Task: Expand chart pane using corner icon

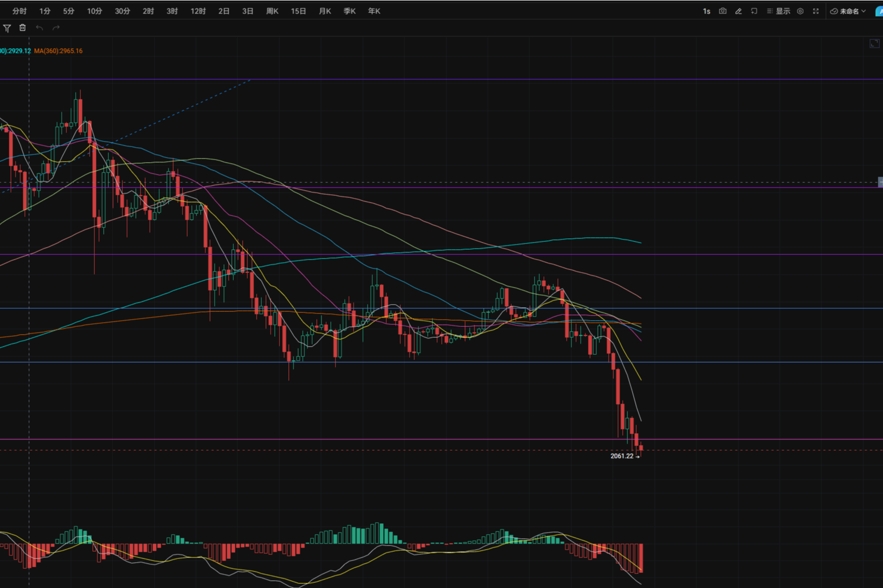Action: (874, 44)
